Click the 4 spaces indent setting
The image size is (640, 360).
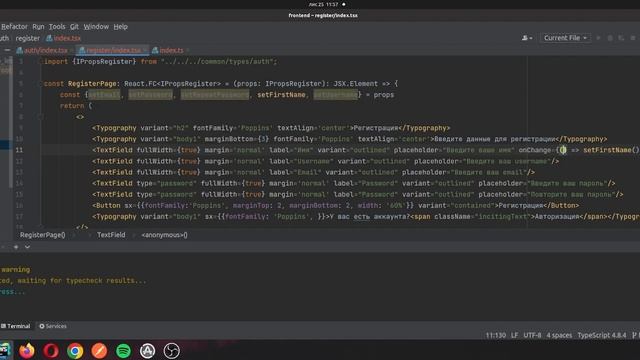559,336
